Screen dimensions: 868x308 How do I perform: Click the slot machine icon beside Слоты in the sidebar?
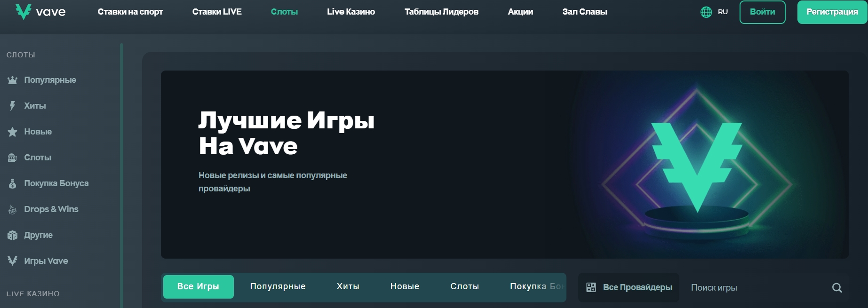(x=13, y=158)
